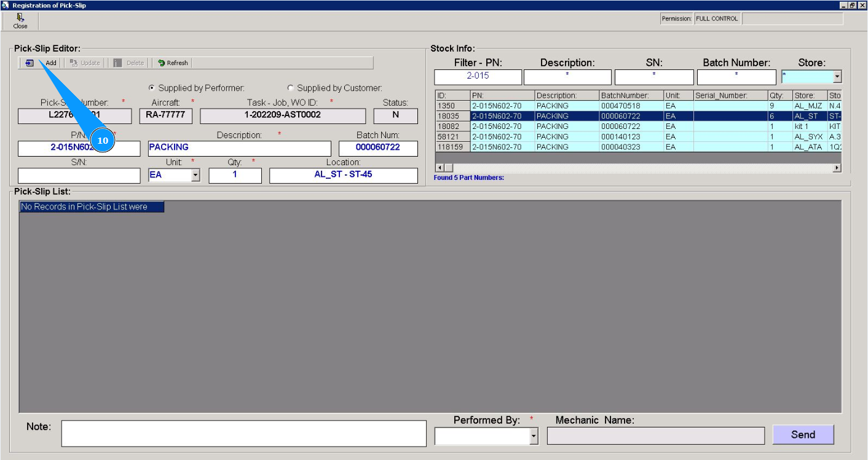Click the Close door icon in toolbar

pos(20,18)
